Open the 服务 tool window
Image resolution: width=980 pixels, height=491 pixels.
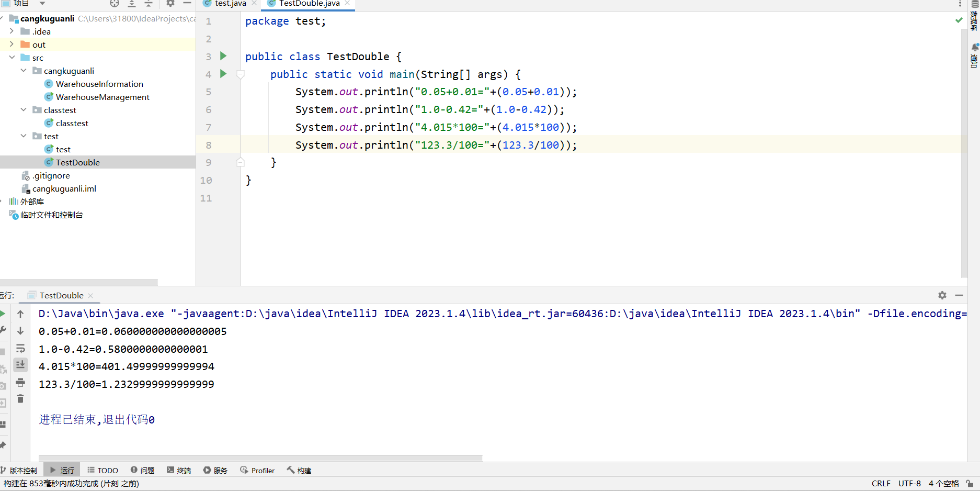click(215, 471)
